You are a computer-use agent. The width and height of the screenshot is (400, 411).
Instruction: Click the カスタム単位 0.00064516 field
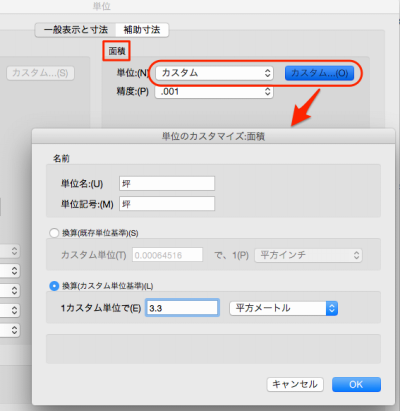(x=167, y=255)
